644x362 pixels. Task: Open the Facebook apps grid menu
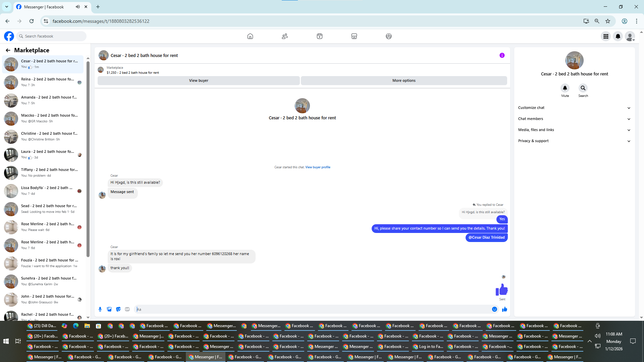pyautogui.click(x=606, y=36)
